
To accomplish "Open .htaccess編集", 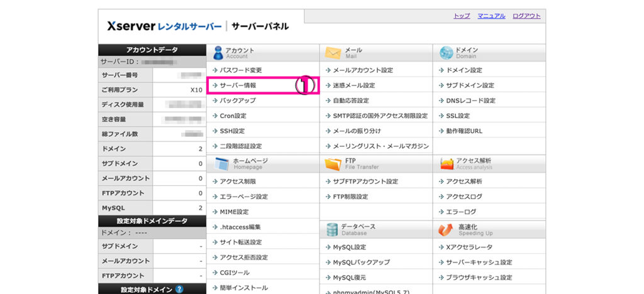I will (x=240, y=227).
